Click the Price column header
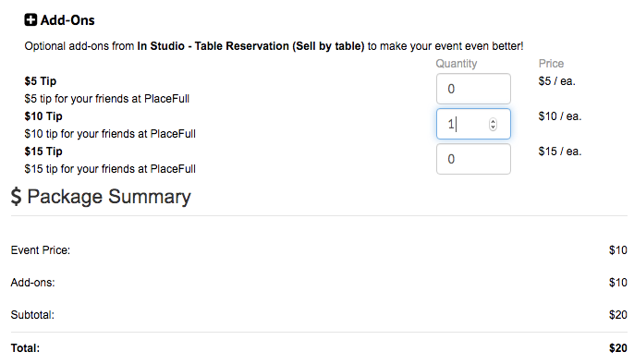Viewport: 634px width, 364px height. (551, 64)
